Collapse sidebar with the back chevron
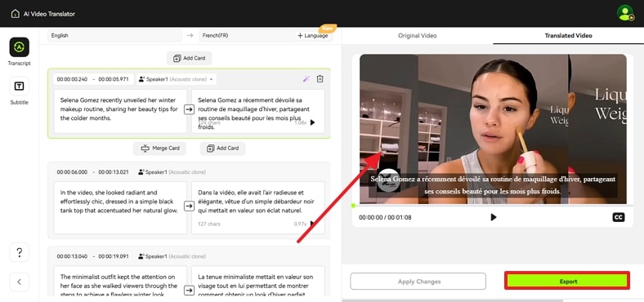 (20, 282)
